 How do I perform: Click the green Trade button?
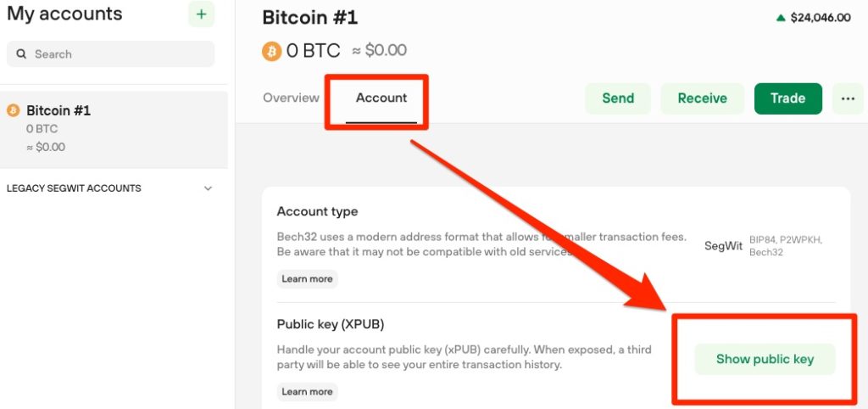787,98
